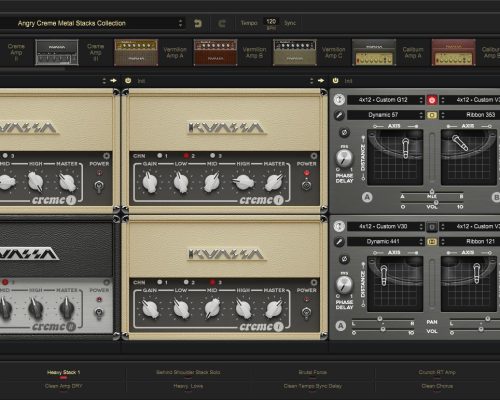Select the Crunch RT Amp preset
Screen dimensions: 500x400
[437, 372]
